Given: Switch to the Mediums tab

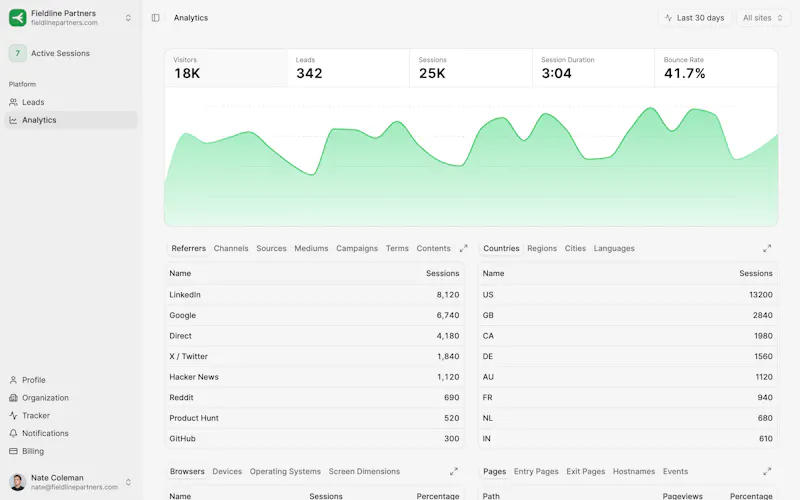Looking at the screenshot, I should pos(311,248).
